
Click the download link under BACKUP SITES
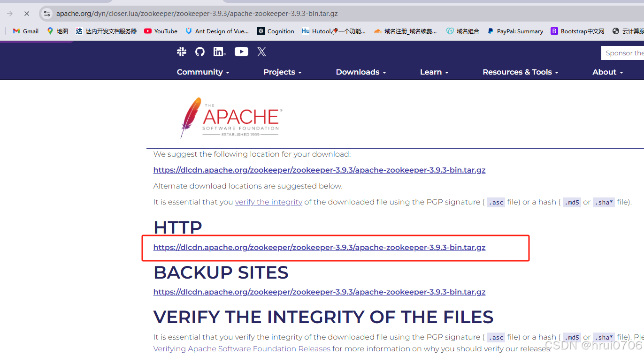[319, 292]
